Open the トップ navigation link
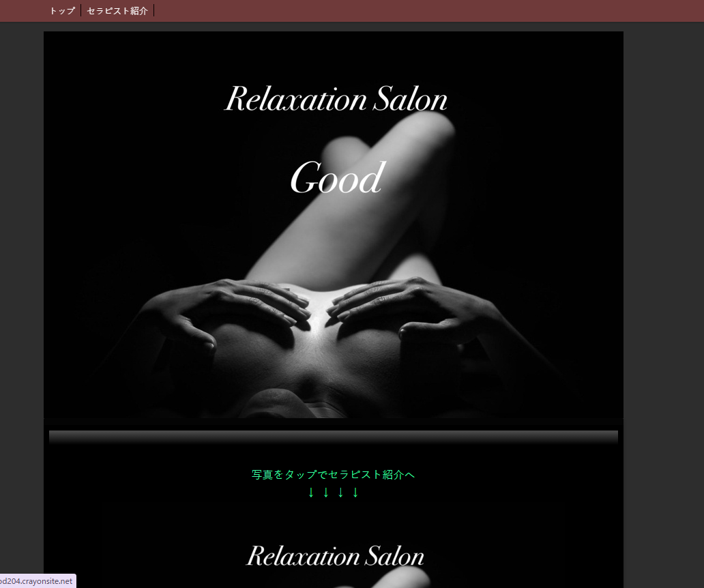The width and height of the screenshot is (704, 588). coord(62,11)
